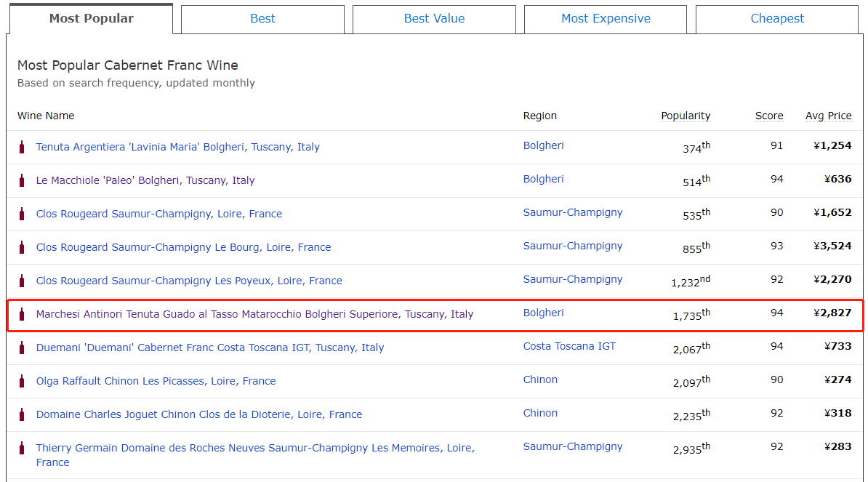
Task: Click the ¥283 average price
Action: tap(837, 446)
